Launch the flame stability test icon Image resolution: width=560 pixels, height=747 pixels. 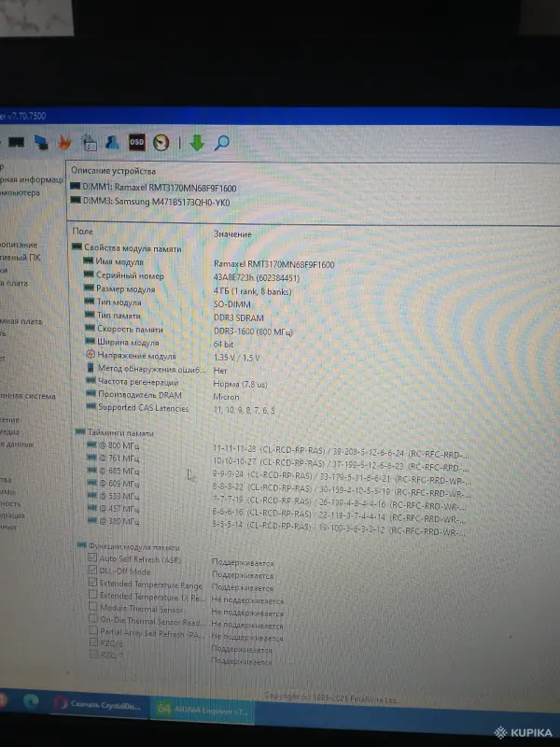[64, 143]
